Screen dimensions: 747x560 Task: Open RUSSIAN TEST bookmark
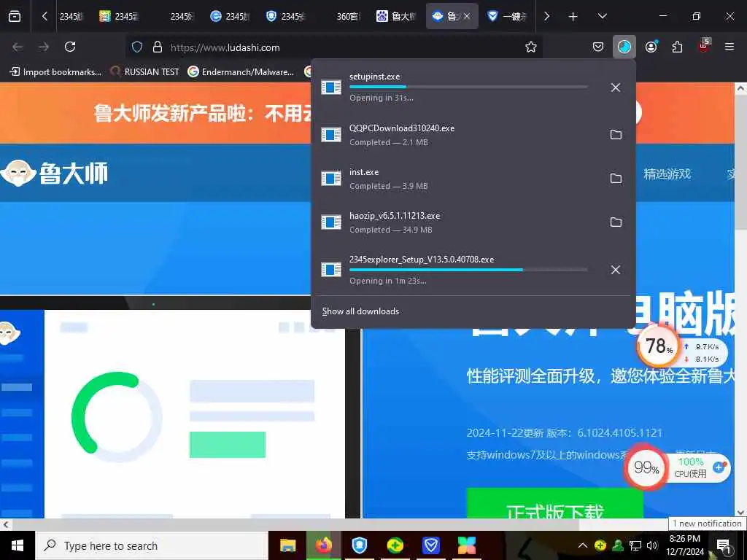pos(144,72)
